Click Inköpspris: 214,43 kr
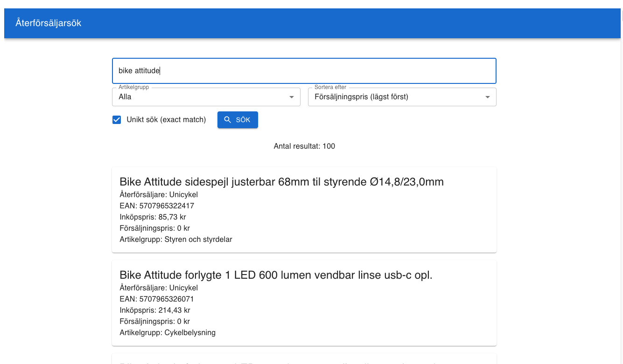The height and width of the screenshot is (364, 623). tap(155, 310)
